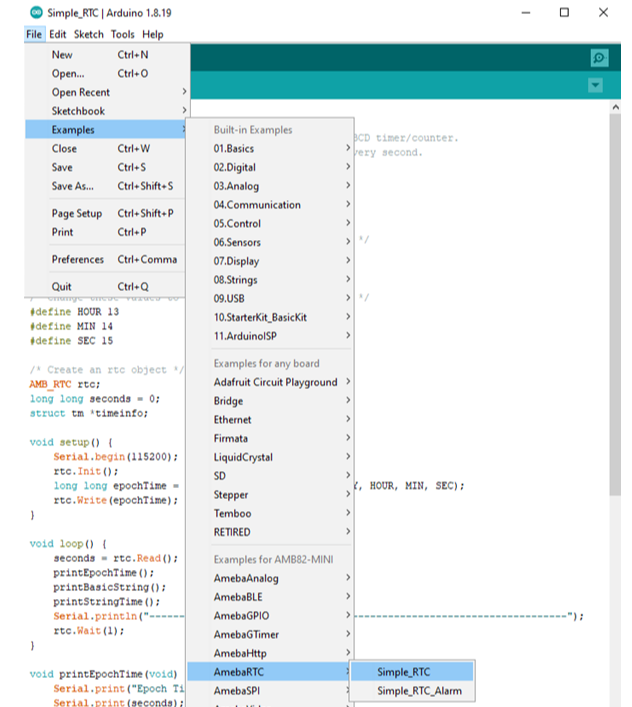Open the Serial Monitor magnifier icon
Image resolution: width=632 pixels, height=707 pixels.
click(x=599, y=58)
